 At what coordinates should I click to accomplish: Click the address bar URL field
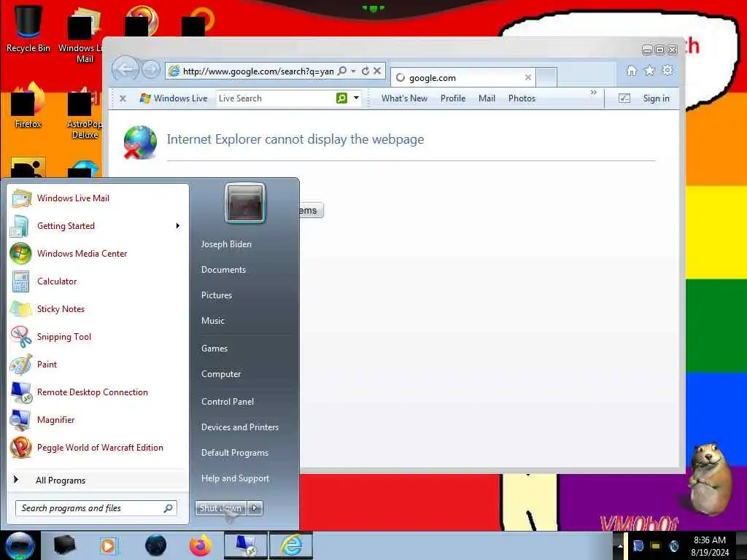point(258,71)
